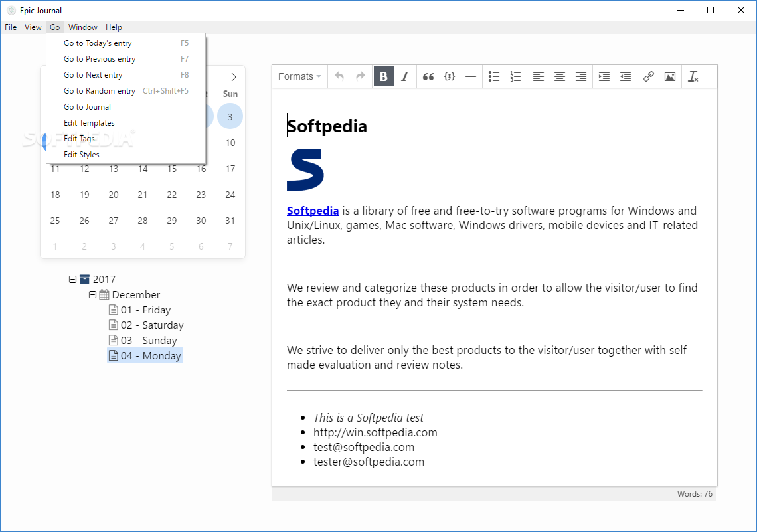Choose Go to Journal
Screen dimensions: 757x532
click(126, 107)
